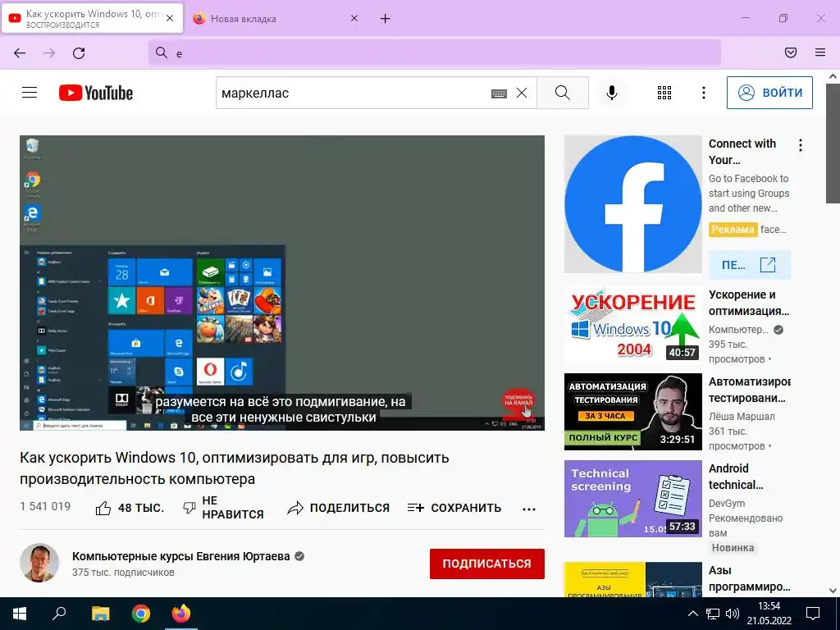Viewport: 840px width, 630px height.
Task: Dislike the video НЕ НРАВИТСЯ
Action: (223, 508)
